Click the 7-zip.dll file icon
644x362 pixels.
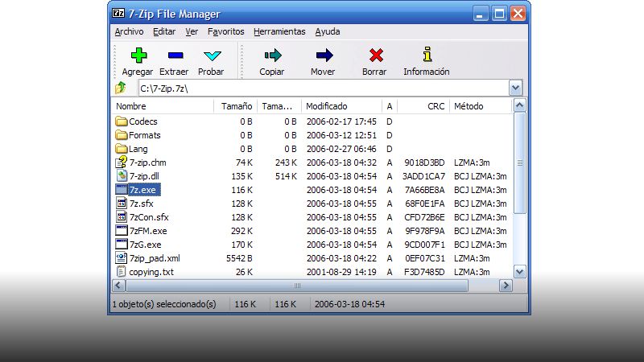pyautogui.click(x=122, y=175)
